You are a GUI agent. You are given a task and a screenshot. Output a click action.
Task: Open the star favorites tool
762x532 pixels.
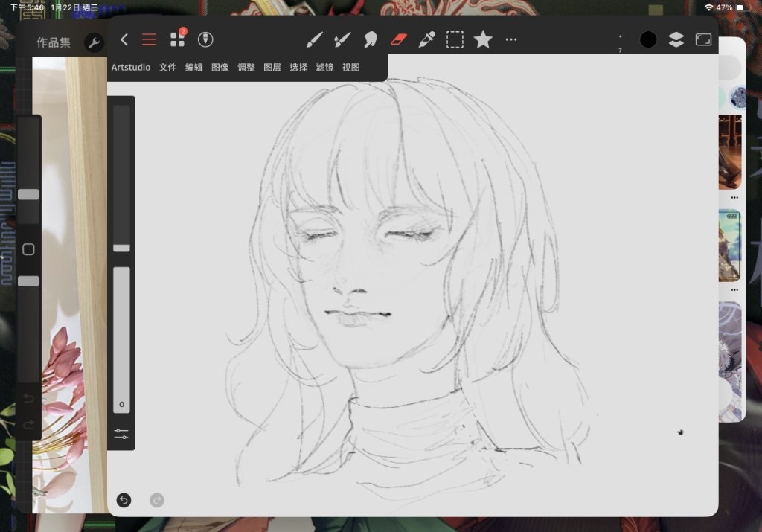click(483, 40)
